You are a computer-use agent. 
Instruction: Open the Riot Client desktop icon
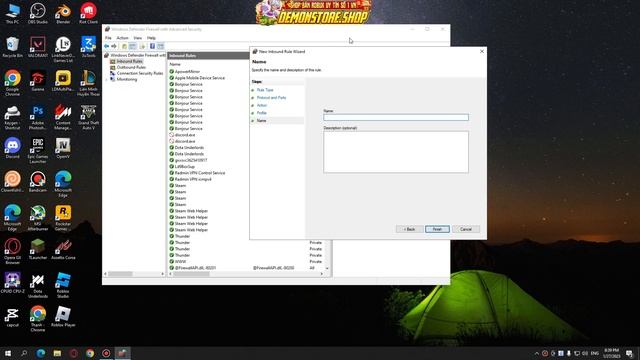point(88,13)
